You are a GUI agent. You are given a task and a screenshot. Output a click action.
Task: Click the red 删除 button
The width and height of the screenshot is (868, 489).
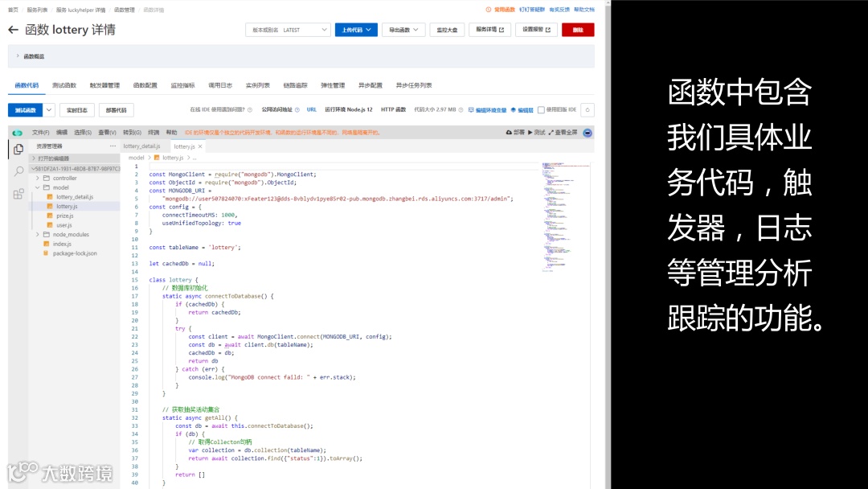coord(576,30)
